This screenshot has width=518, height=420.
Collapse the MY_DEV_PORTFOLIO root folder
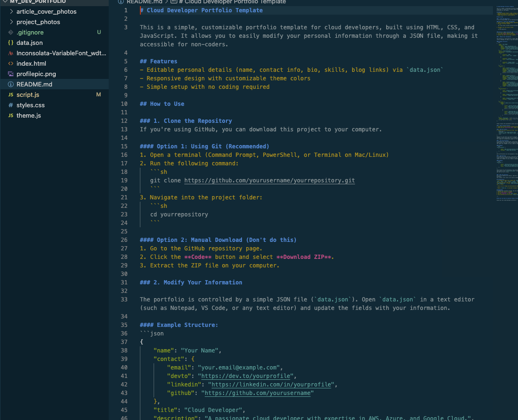click(x=5, y=1)
